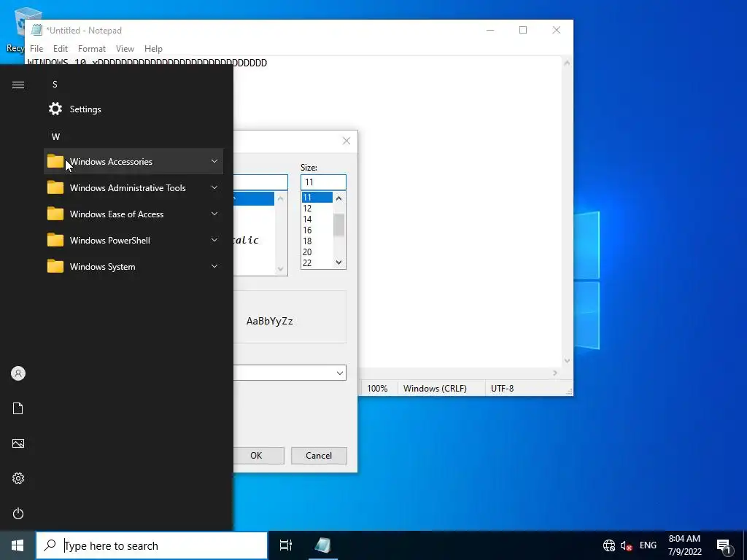Click Windows (CRLF) in status bar

coord(435,389)
